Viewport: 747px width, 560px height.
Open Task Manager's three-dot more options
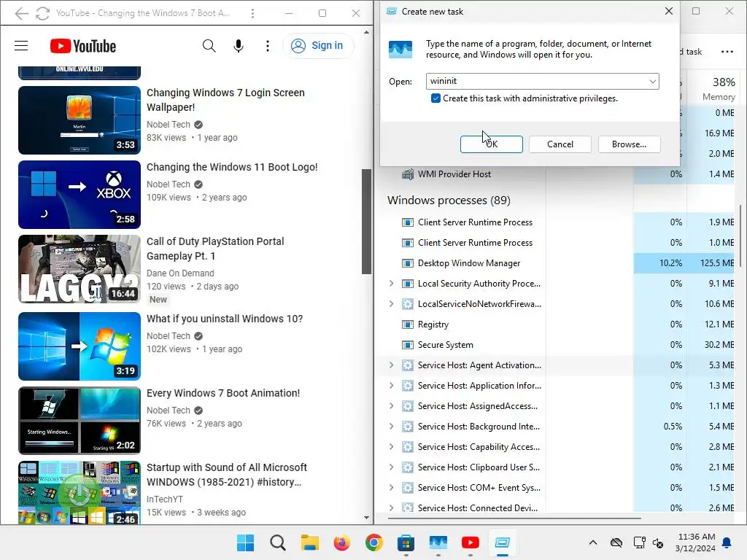727,52
